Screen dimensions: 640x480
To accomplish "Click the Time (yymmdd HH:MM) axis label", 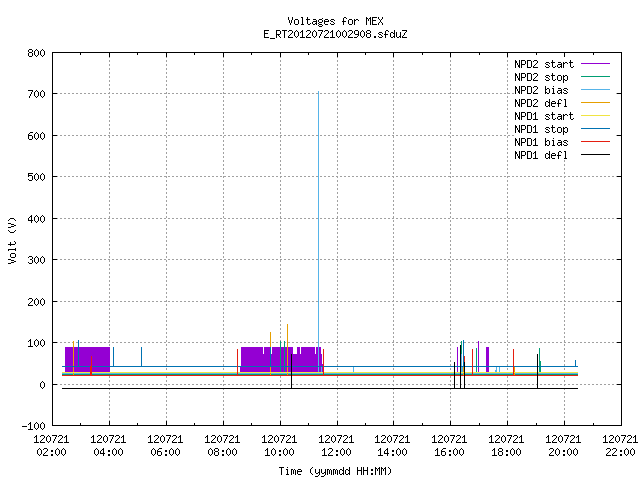I will pyautogui.click(x=335, y=471).
